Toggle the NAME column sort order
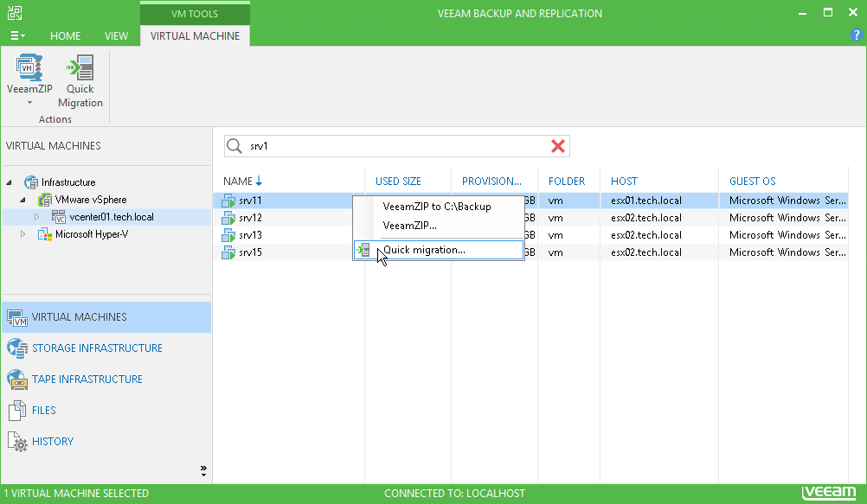 pos(239,181)
